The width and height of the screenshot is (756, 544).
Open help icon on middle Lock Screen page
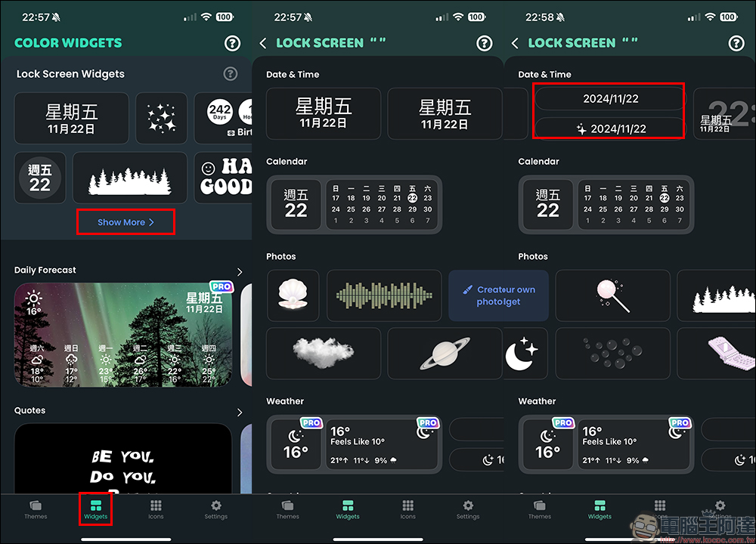485,43
